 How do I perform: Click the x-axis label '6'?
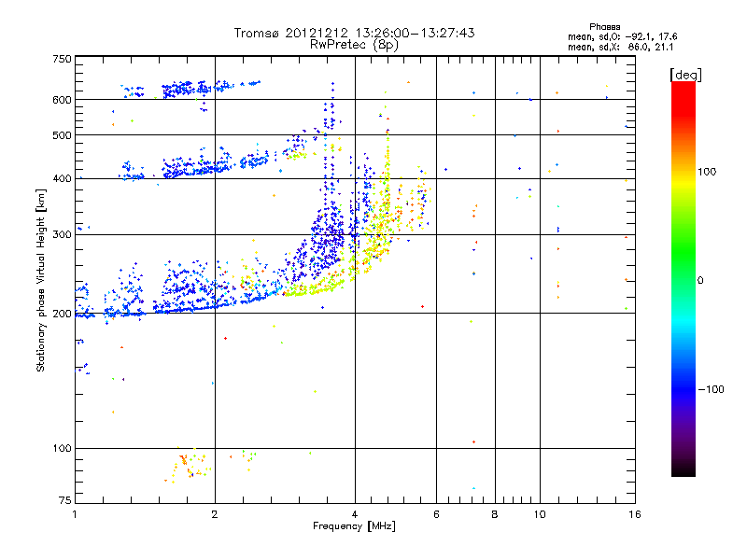436,514
